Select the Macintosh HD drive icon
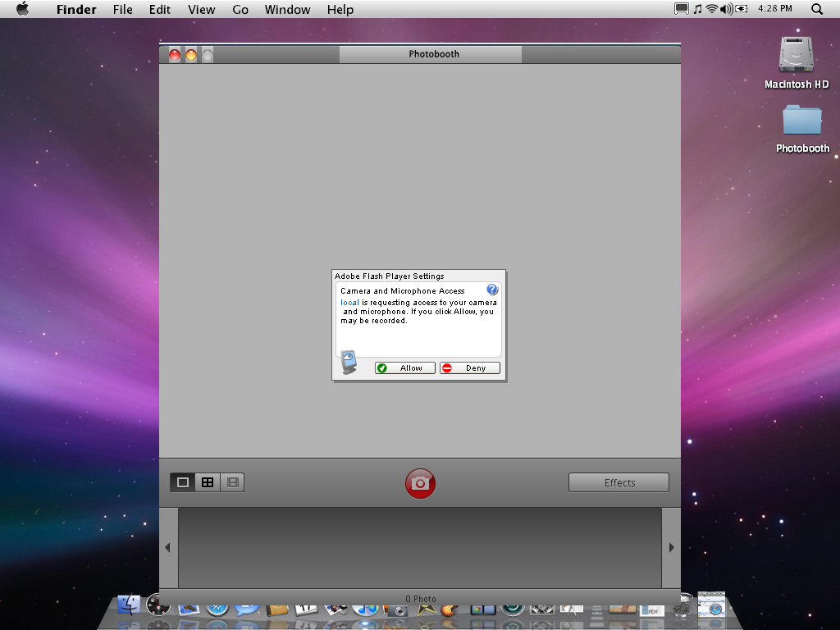Viewport: 840px width, 630px height. pos(796,62)
